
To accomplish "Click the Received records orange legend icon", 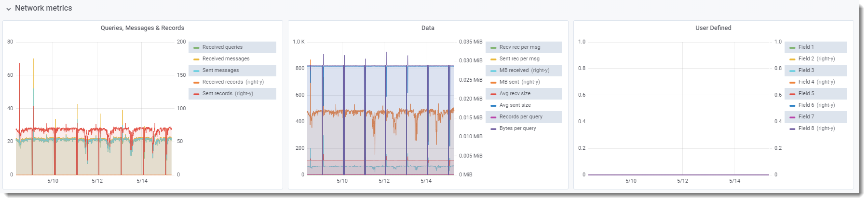I will pyautogui.click(x=196, y=82).
